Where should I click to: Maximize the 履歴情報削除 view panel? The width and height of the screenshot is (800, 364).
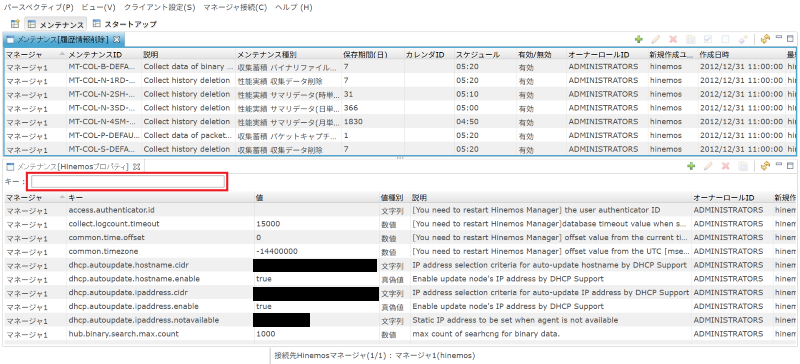pyautogui.click(x=790, y=38)
